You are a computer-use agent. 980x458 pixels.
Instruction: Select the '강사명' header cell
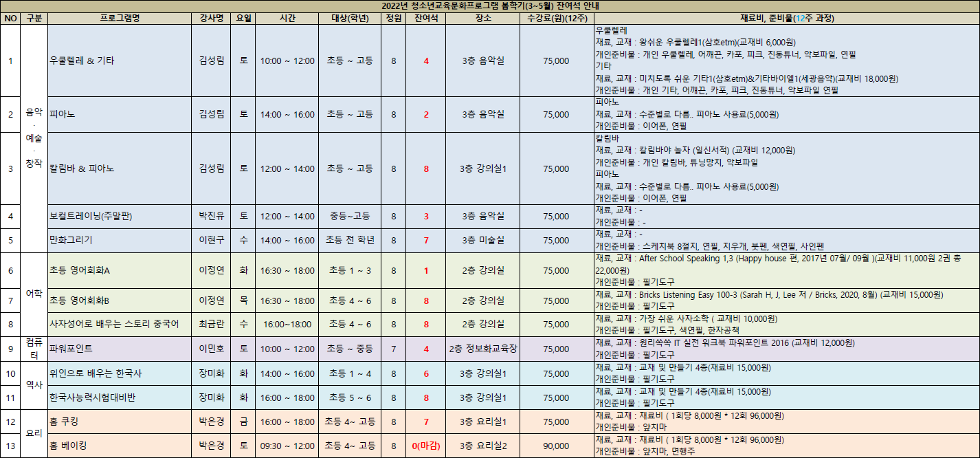211,19
